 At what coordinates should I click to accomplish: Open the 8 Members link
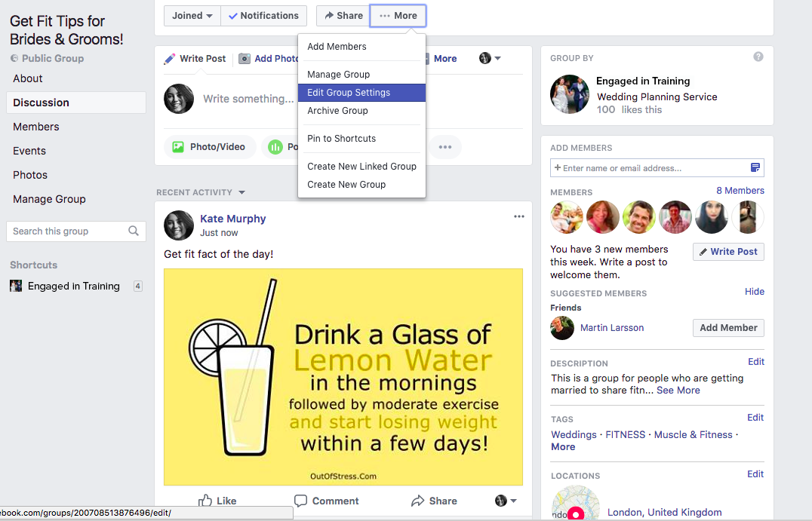[740, 191]
